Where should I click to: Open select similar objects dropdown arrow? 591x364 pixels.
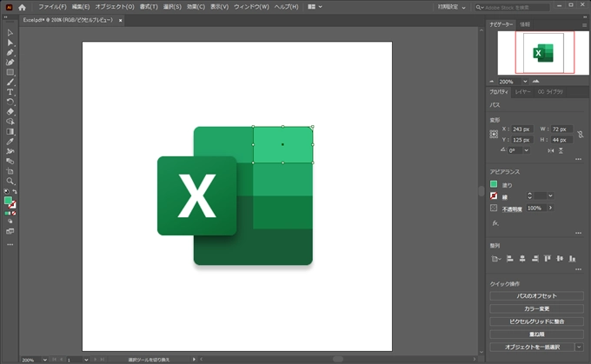point(580,347)
